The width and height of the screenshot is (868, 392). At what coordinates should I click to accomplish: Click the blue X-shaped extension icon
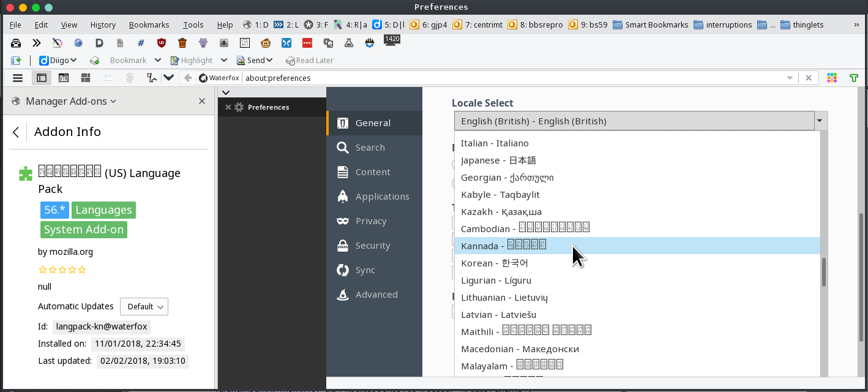(x=286, y=43)
